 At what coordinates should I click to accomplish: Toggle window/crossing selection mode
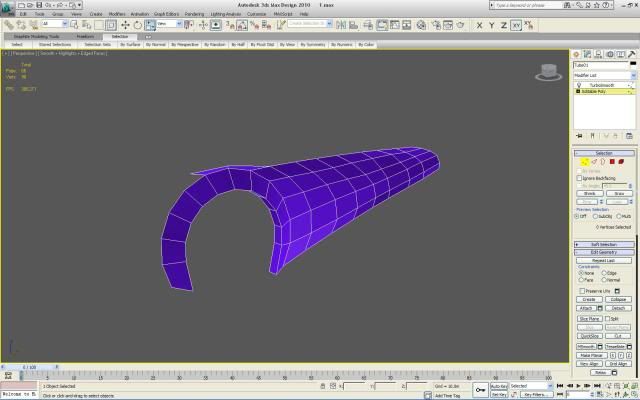click(111, 25)
